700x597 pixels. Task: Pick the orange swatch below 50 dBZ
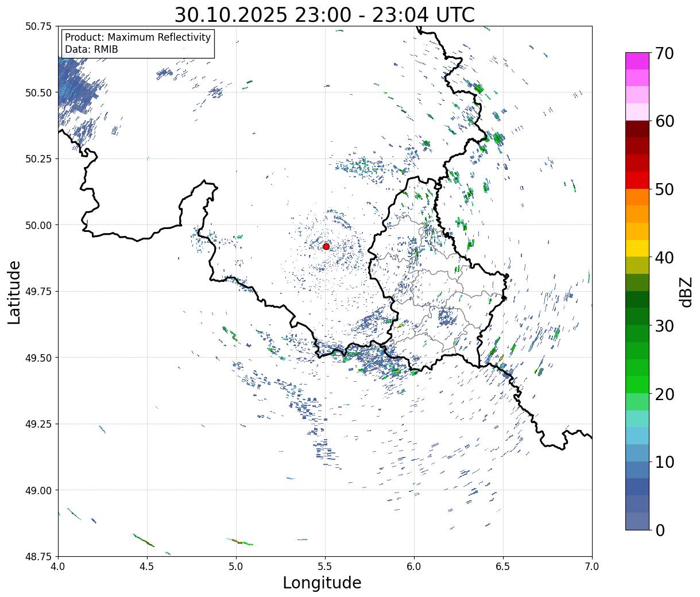point(637,197)
